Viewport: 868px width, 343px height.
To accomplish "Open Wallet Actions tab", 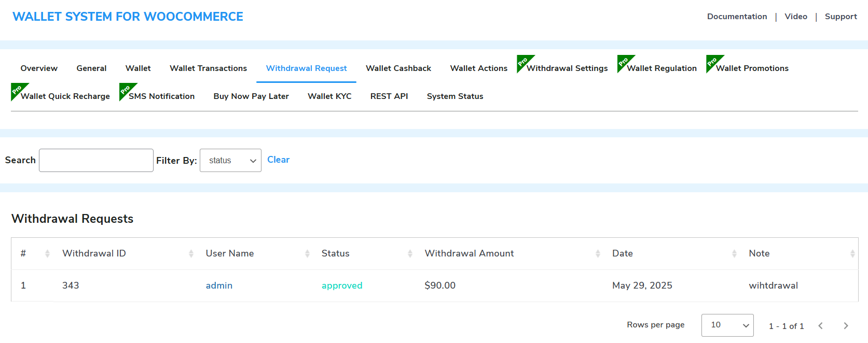I will 479,68.
